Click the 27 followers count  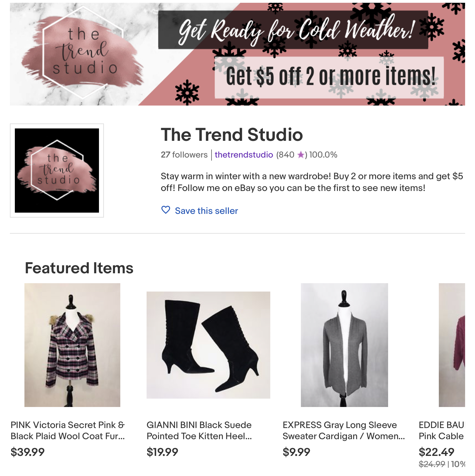(x=184, y=155)
